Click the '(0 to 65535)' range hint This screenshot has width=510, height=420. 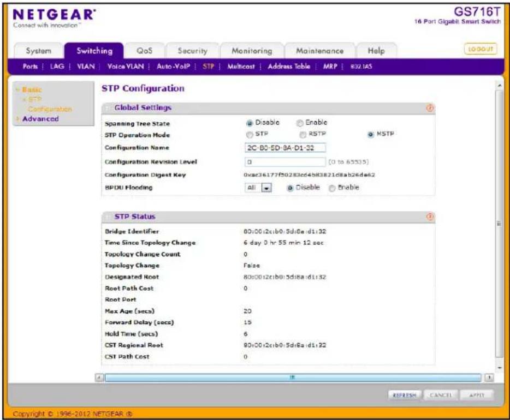(348, 162)
